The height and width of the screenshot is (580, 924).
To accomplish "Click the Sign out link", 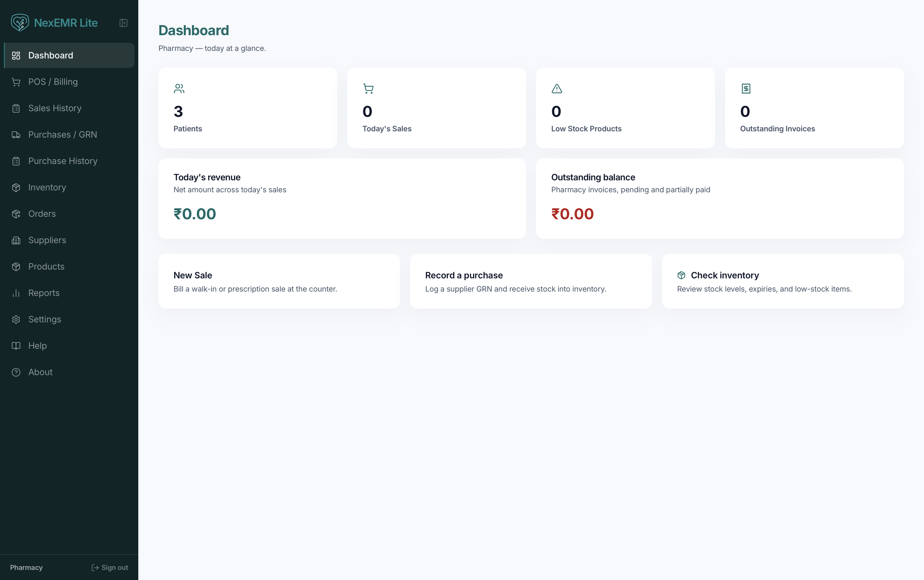I will (x=110, y=568).
